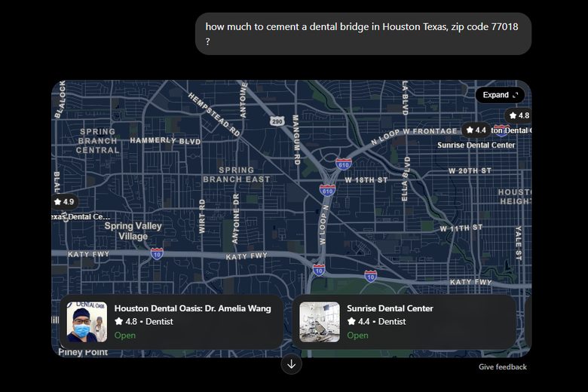Click the Open status under Sunrise Dental
The height and width of the screenshot is (392, 588).
(357, 335)
